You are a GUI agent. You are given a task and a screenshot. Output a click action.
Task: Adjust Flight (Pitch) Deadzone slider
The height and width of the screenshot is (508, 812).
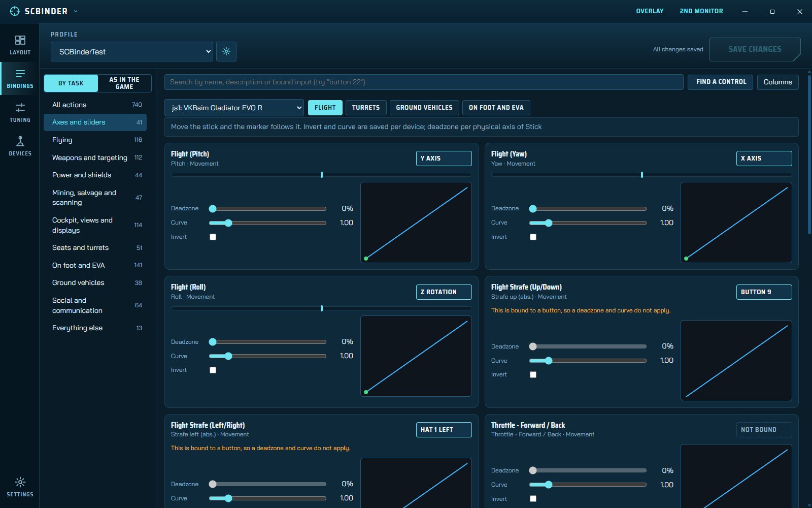(268, 209)
